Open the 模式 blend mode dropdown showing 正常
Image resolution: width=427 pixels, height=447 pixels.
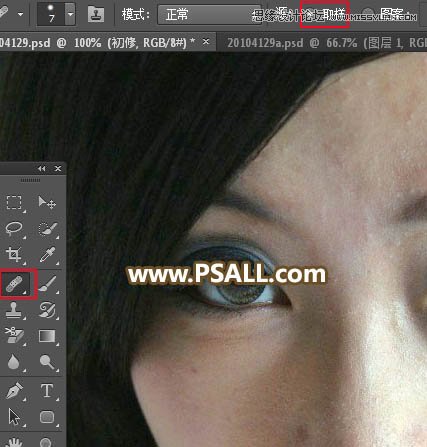coord(209,14)
